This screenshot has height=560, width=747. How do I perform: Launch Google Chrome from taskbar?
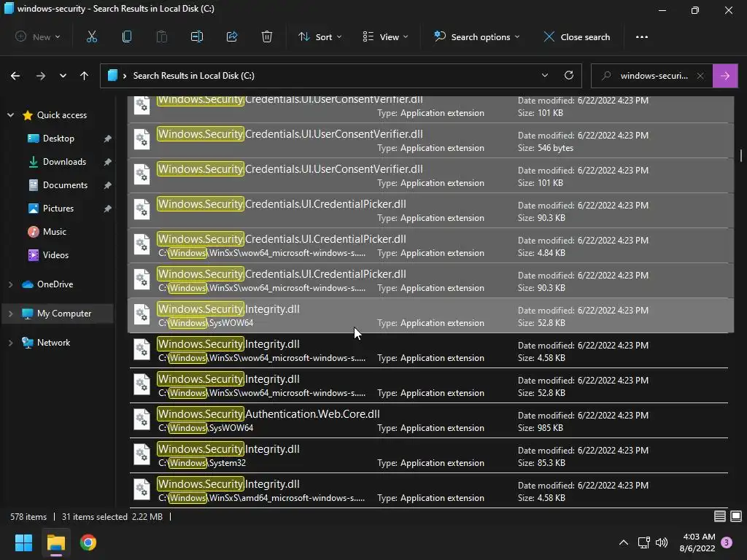click(88, 542)
